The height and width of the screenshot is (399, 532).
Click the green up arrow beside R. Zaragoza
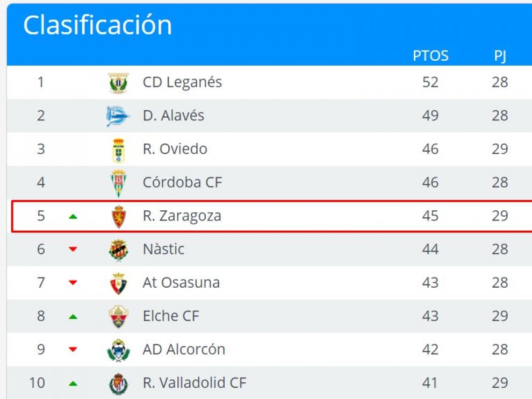[x=73, y=216]
